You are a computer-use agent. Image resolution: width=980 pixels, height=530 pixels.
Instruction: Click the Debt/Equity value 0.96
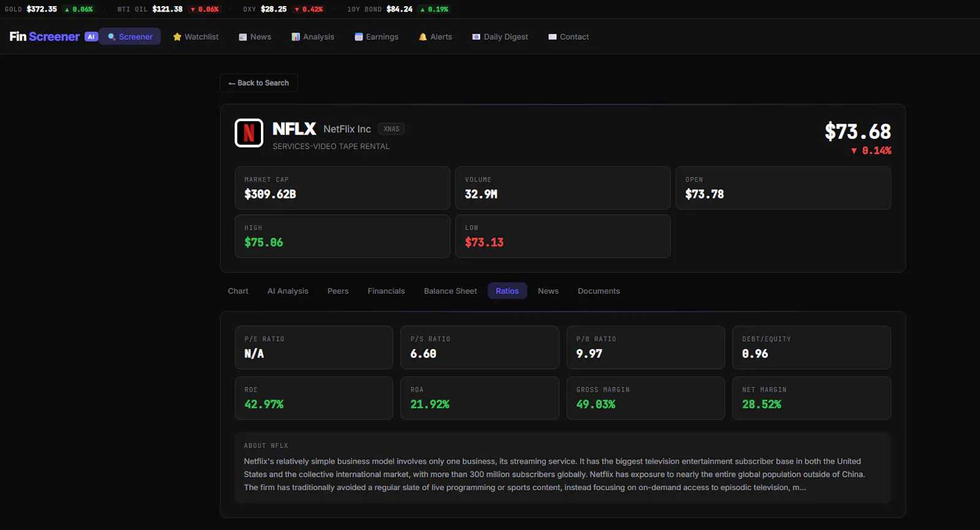[x=755, y=354]
